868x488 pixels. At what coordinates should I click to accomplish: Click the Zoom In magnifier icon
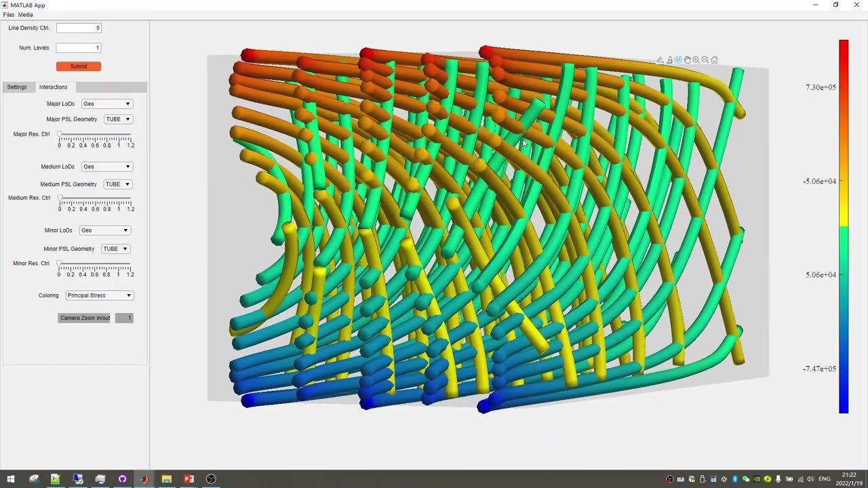pyautogui.click(x=696, y=60)
